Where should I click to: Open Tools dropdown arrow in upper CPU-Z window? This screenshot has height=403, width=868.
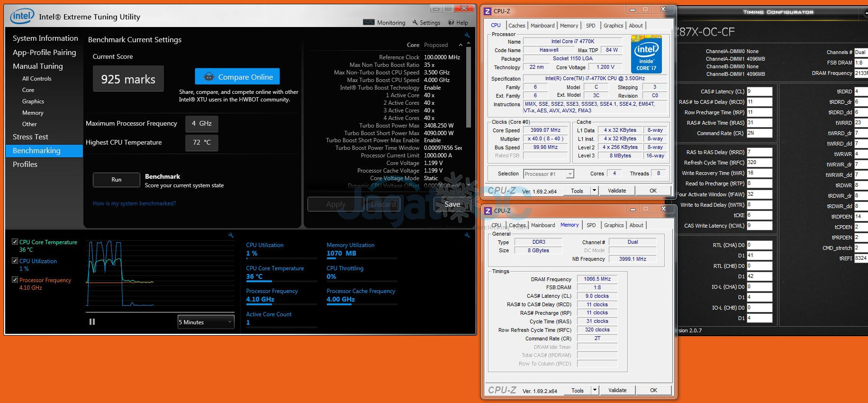[594, 191]
